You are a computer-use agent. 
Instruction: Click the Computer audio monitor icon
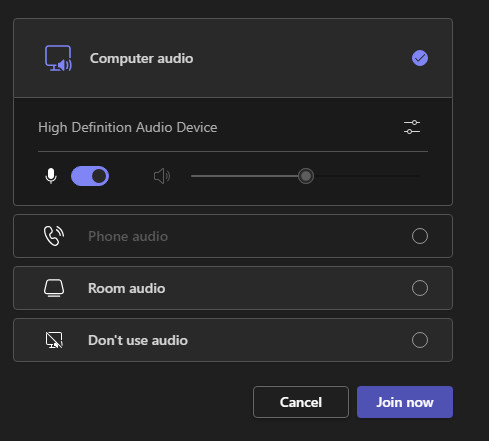[x=58, y=58]
